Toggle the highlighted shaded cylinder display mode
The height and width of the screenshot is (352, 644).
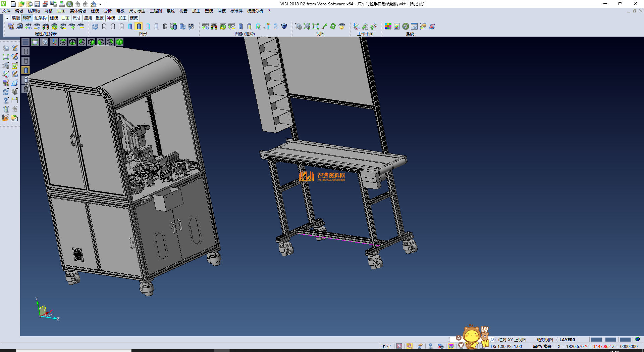[x=139, y=26]
